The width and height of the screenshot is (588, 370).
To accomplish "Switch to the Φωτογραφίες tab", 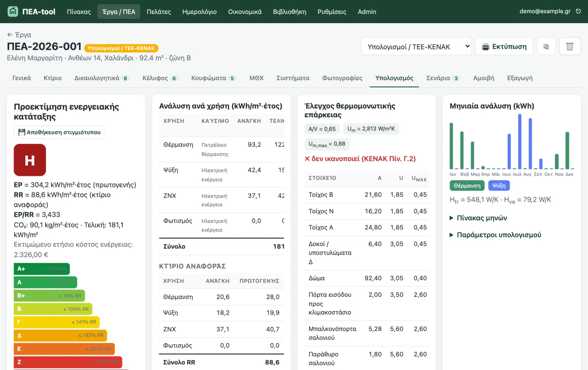I will pyautogui.click(x=342, y=78).
